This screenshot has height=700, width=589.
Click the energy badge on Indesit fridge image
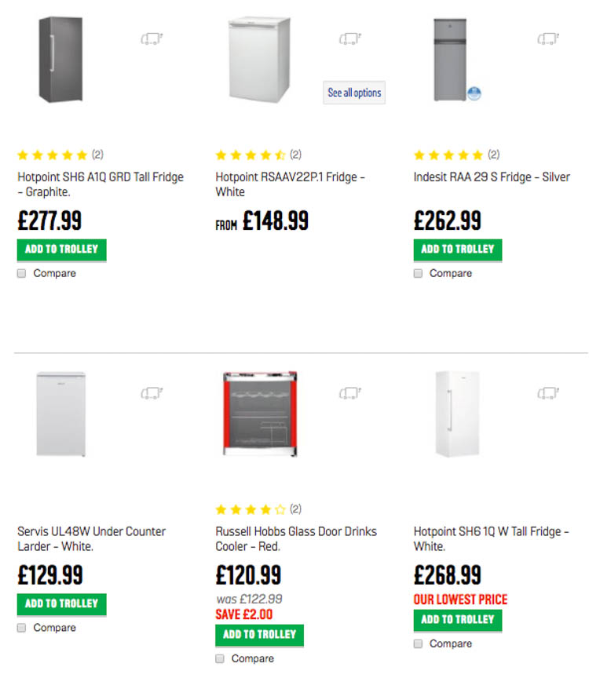point(473,94)
